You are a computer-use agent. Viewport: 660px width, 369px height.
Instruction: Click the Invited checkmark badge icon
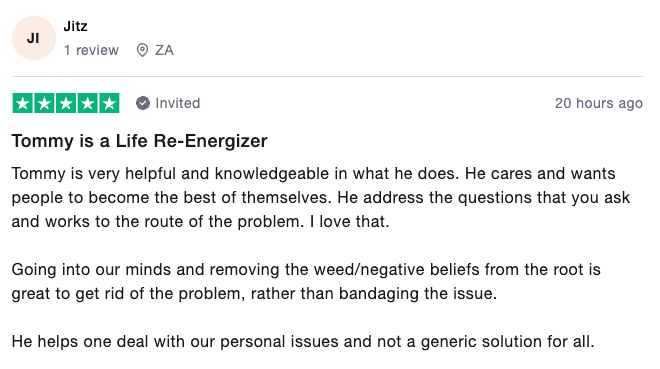[x=143, y=103]
